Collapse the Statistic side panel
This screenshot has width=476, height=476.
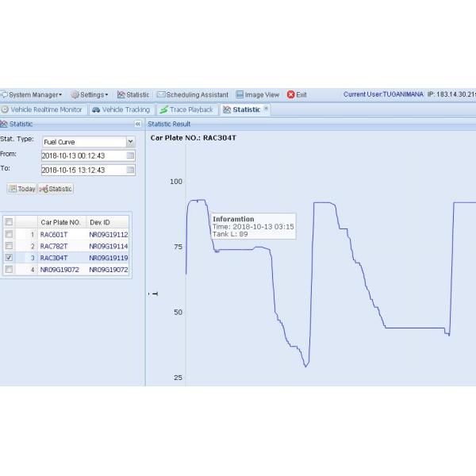[x=137, y=124]
